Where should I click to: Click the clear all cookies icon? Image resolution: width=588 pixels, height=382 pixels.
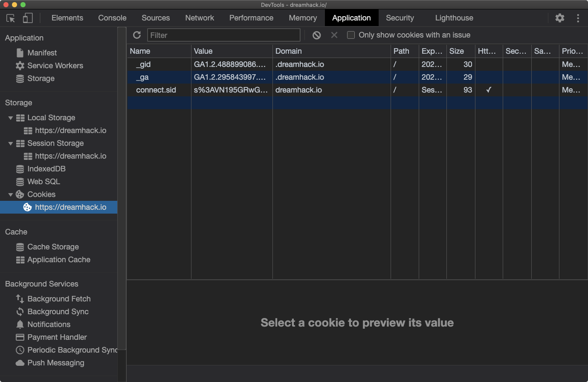(316, 35)
